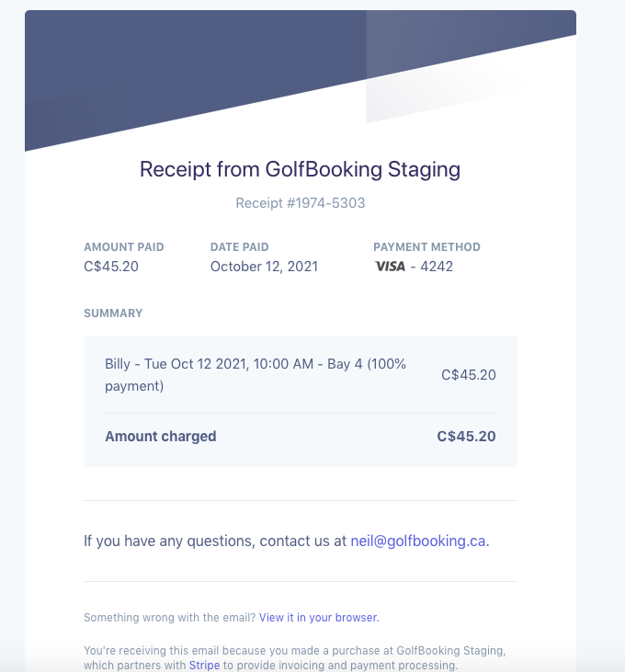
Task: Click the Something wrong with the email text
Action: click(x=170, y=618)
